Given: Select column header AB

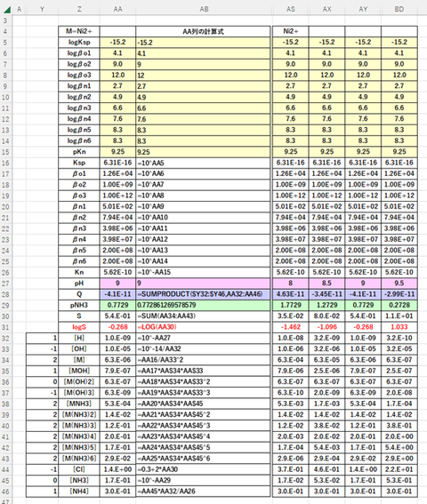Looking at the screenshot, I should (x=204, y=9).
